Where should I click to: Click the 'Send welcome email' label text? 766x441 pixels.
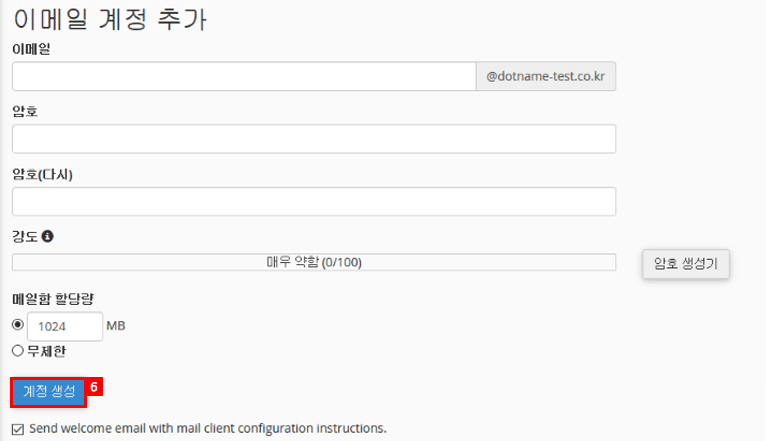[x=208, y=428]
